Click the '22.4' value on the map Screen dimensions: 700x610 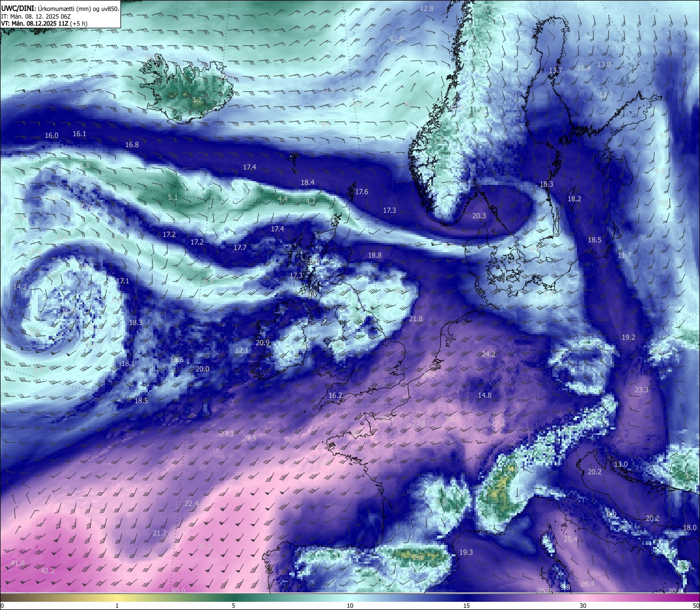[x=191, y=504]
